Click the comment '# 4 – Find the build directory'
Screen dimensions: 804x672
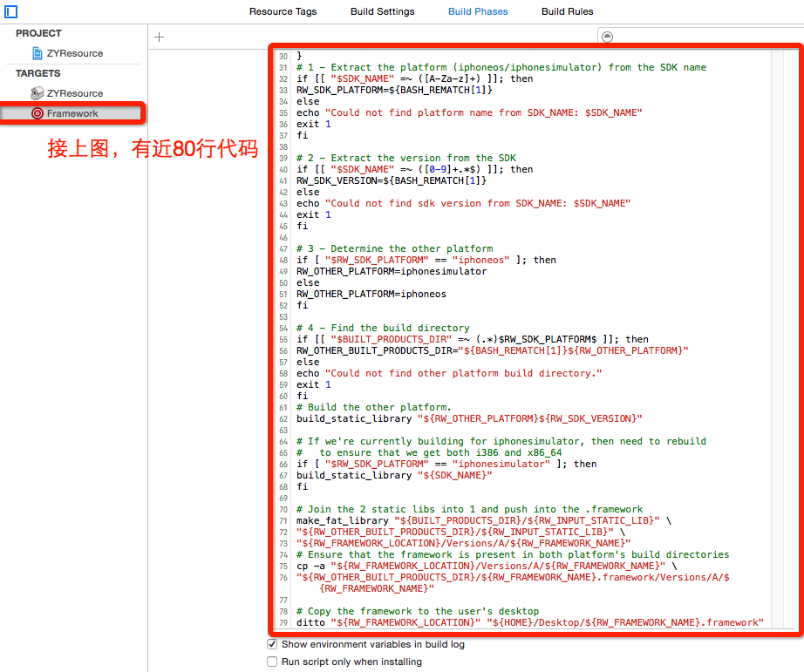383,328
